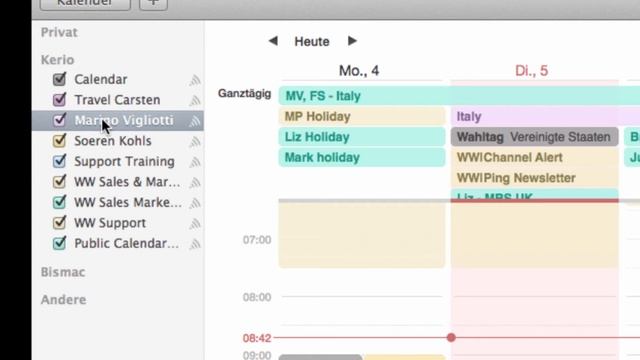Open the purple Italy event
This screenshot has height=360, width=640.
(x=545, y=116)
